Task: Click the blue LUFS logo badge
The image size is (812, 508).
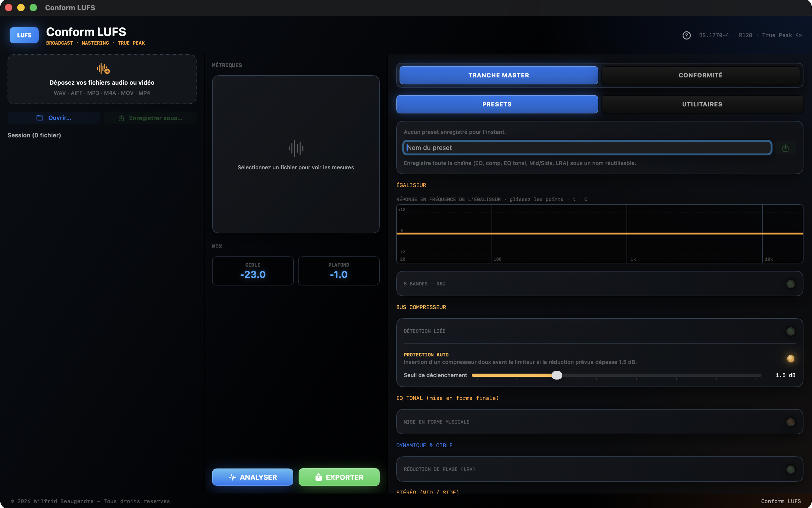Action: coord(24,35)
